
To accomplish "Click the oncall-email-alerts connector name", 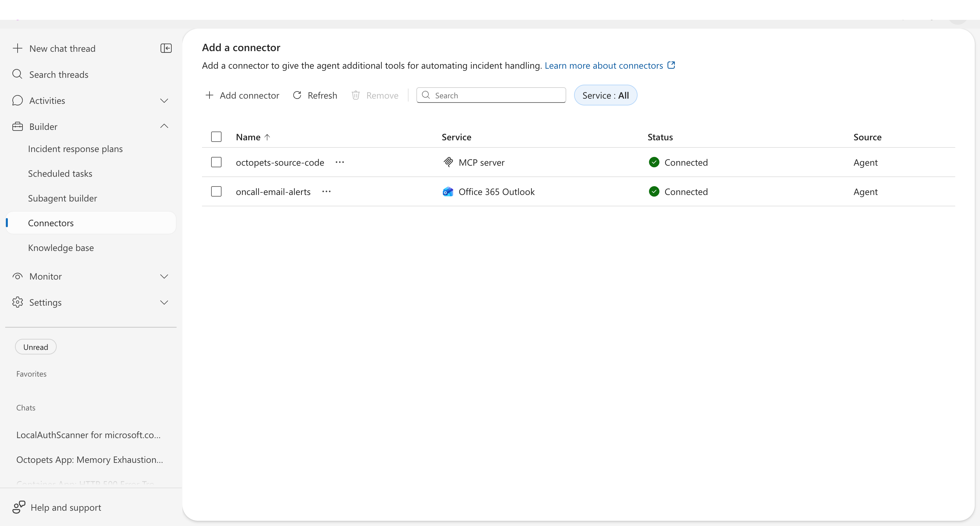I will click(x=273, y=191).
